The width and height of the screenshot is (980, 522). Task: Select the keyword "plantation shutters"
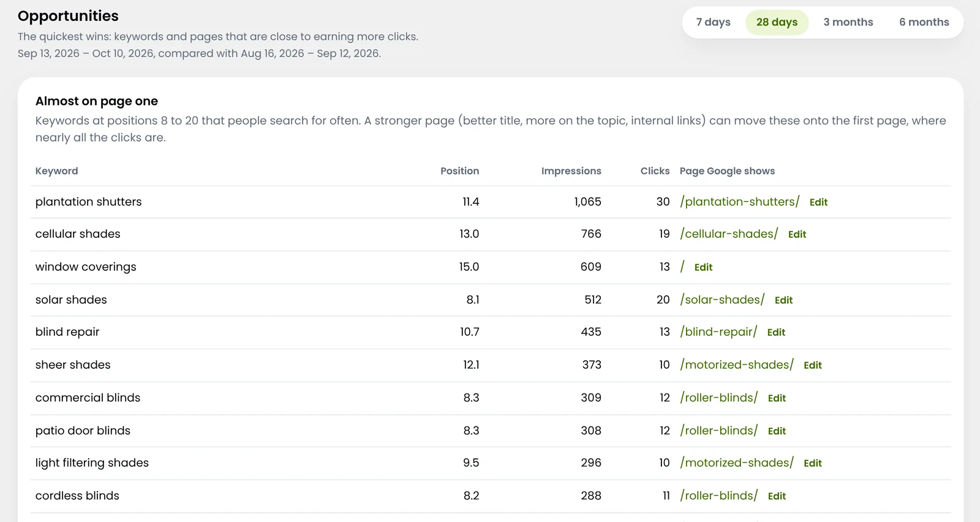pyautogui.click(x=88, y=202)
